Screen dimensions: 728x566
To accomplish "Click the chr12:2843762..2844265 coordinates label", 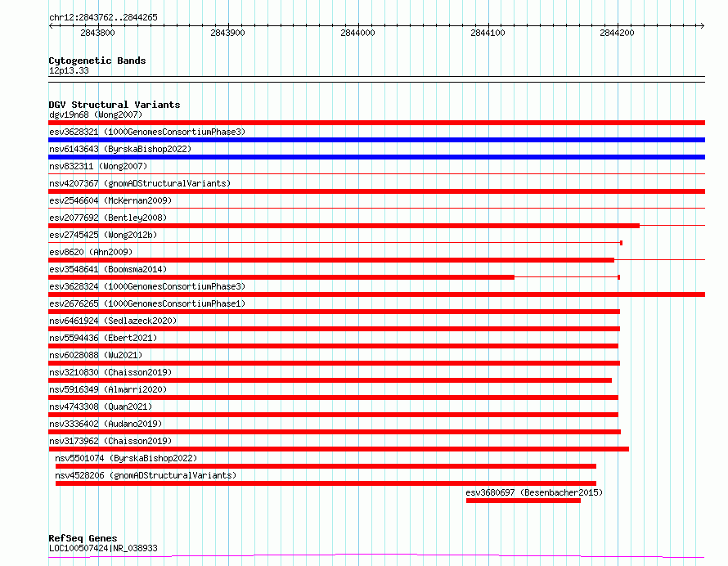I will click(103, 17).
